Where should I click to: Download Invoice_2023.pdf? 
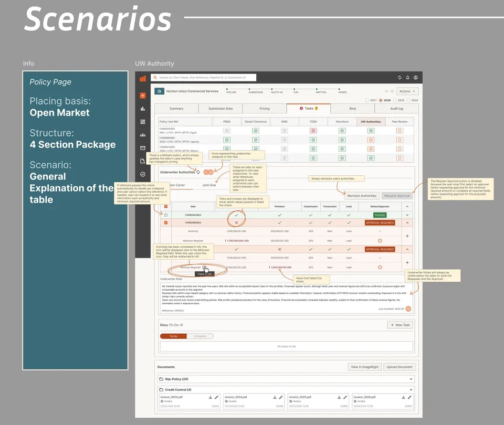[x=210, y=397]
